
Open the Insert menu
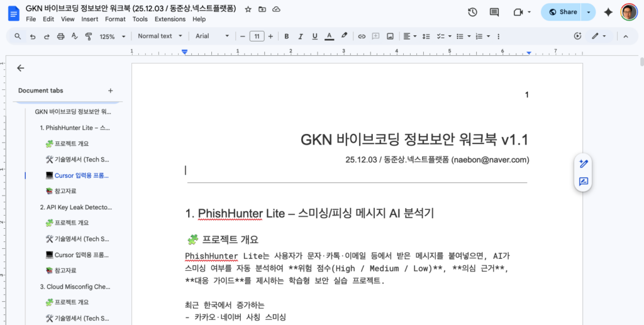89,19
